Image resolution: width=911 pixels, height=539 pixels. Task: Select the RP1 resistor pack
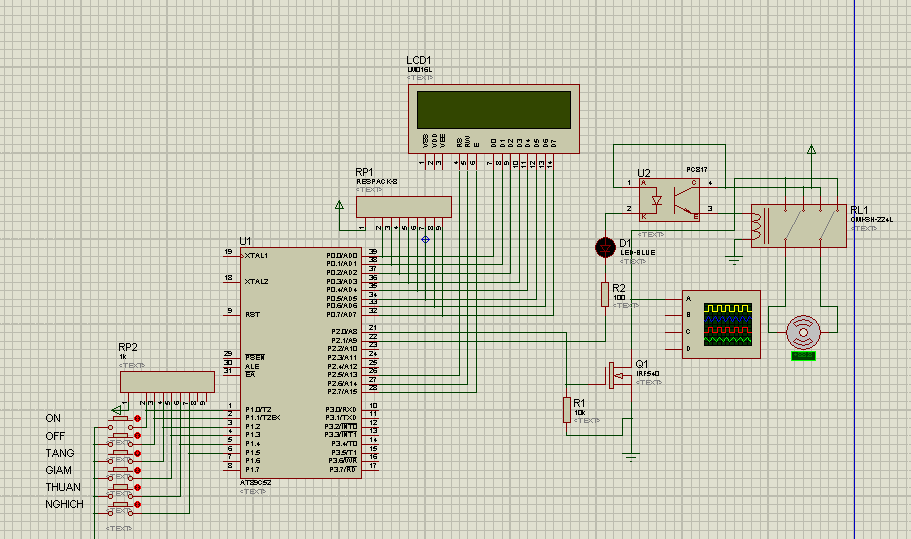tap(404, 206)
